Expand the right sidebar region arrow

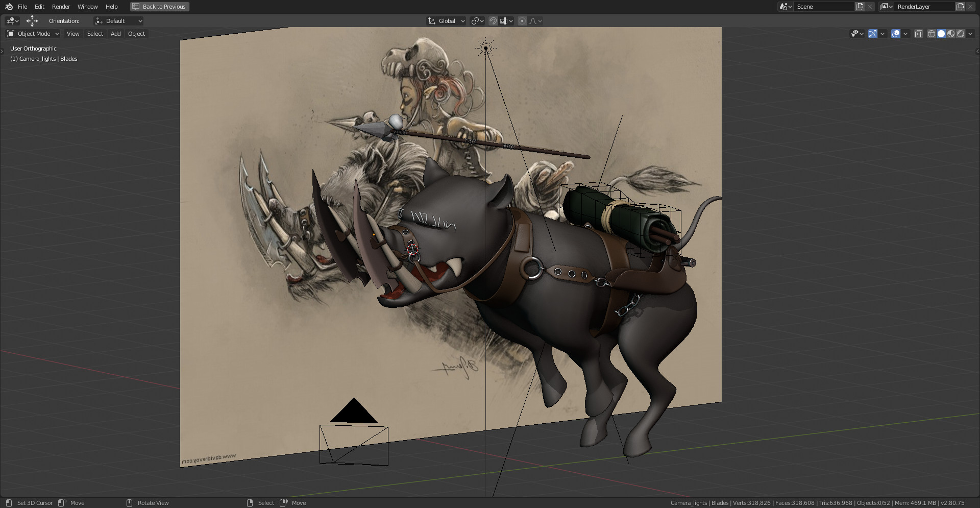[977, 51]
